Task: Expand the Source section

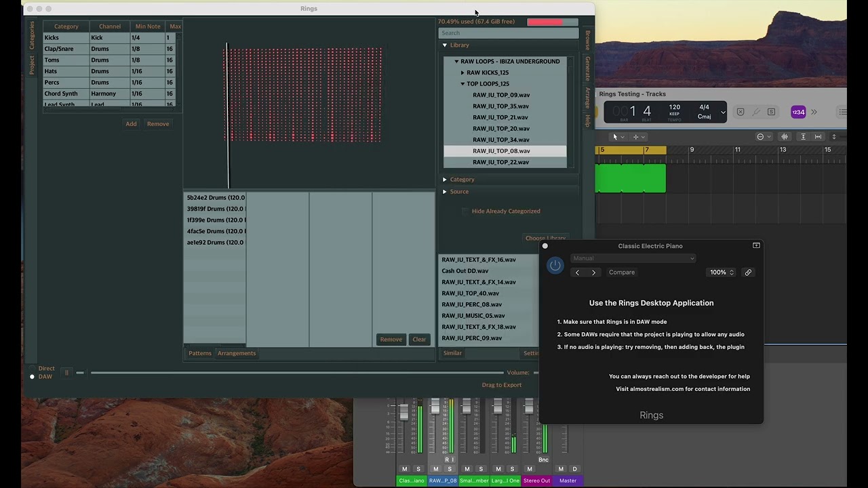Action: coord(445,192)
